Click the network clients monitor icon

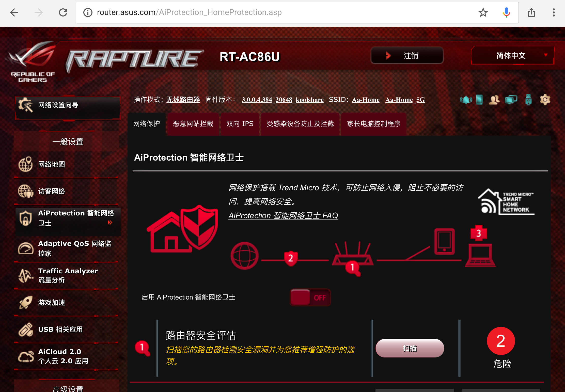(511, 100)
